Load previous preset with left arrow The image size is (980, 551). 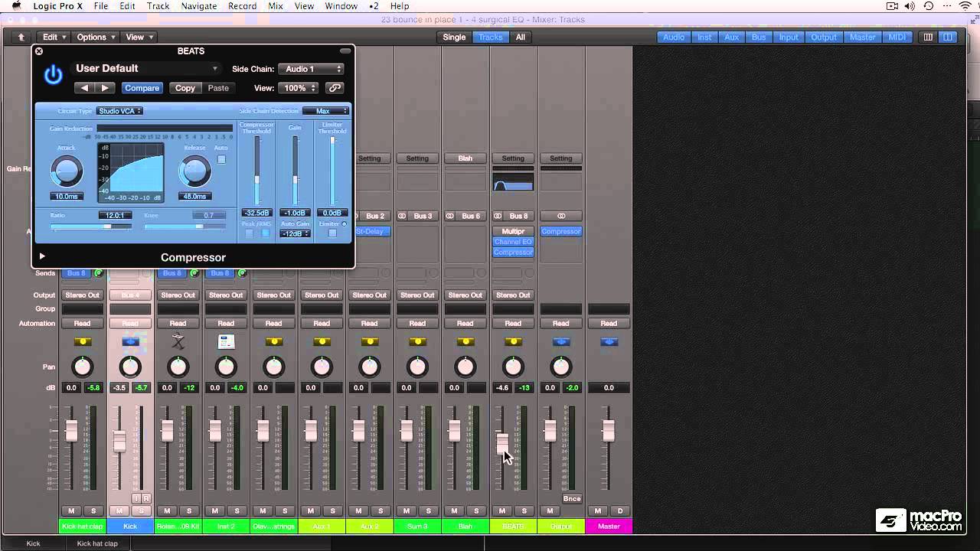coord(84,88)
